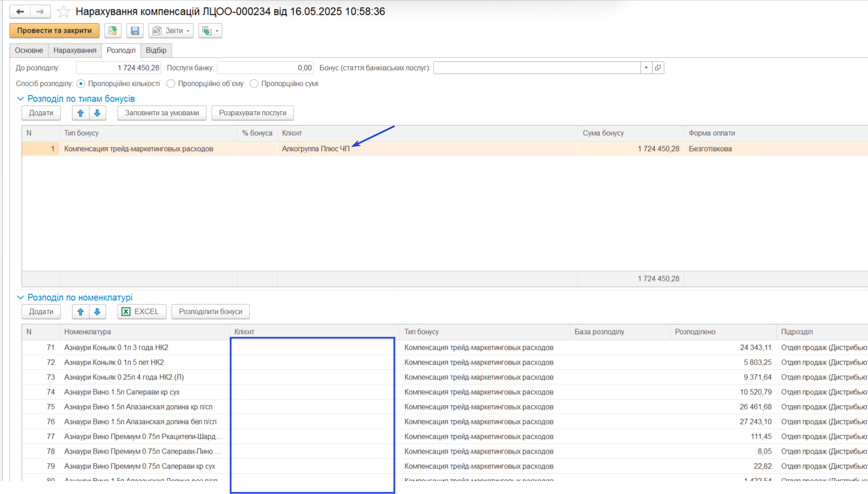
Task: Move nomenclature row up with the arrow
Action: 80,311
